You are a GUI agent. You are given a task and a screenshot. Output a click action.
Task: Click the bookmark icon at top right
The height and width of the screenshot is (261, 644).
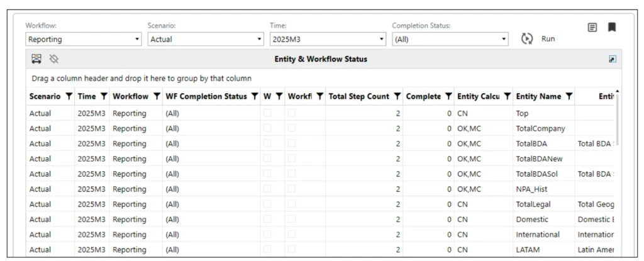click(611, 28)
